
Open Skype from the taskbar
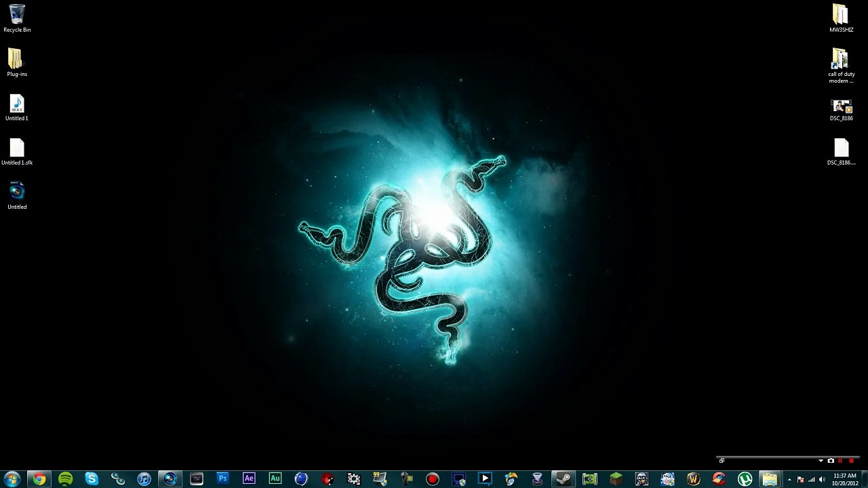point(92,479)
